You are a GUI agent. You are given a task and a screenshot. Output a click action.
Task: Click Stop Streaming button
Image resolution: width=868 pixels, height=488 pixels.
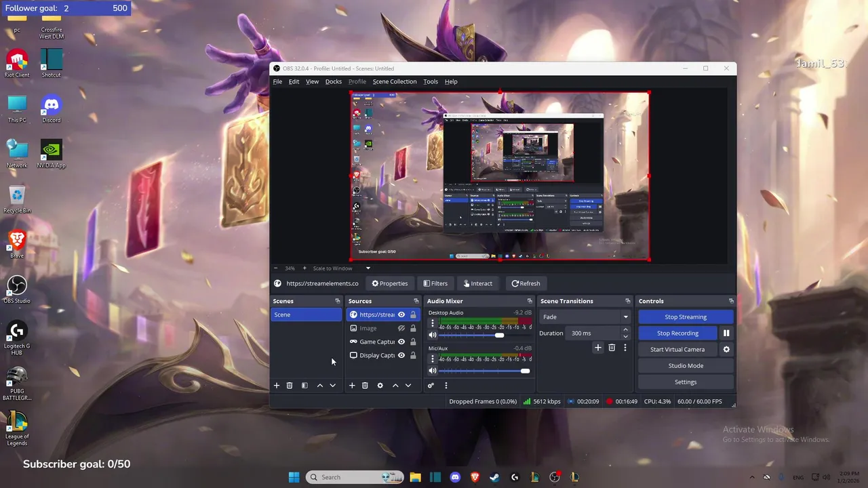click(686, 317)
